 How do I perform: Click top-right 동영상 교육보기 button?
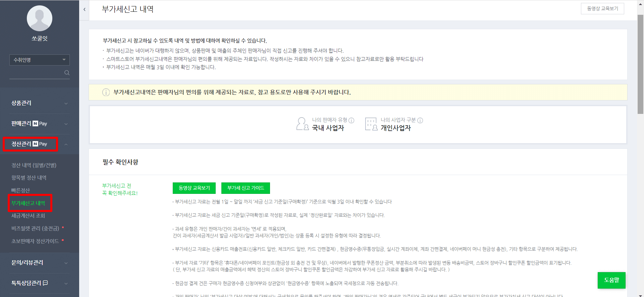coord(602,9)
